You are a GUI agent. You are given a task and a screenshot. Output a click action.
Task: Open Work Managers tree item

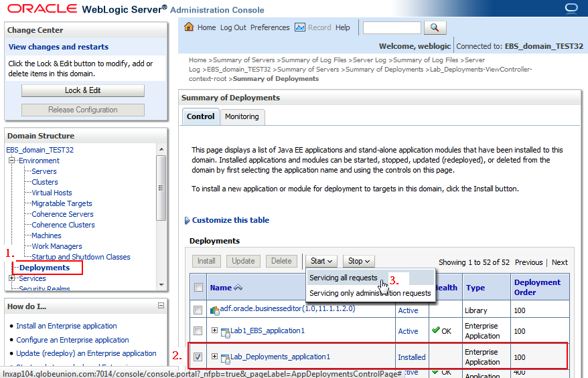point(57,246)
